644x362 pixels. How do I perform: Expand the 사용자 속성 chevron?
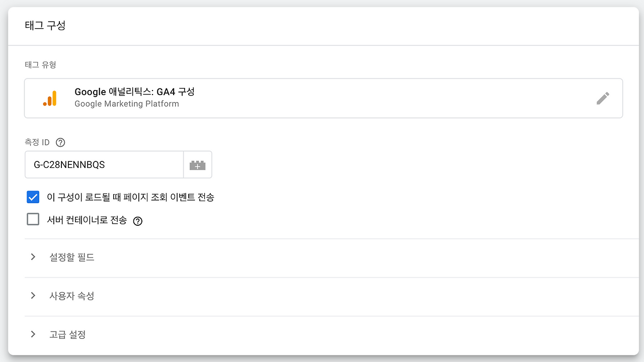[33, 296]
